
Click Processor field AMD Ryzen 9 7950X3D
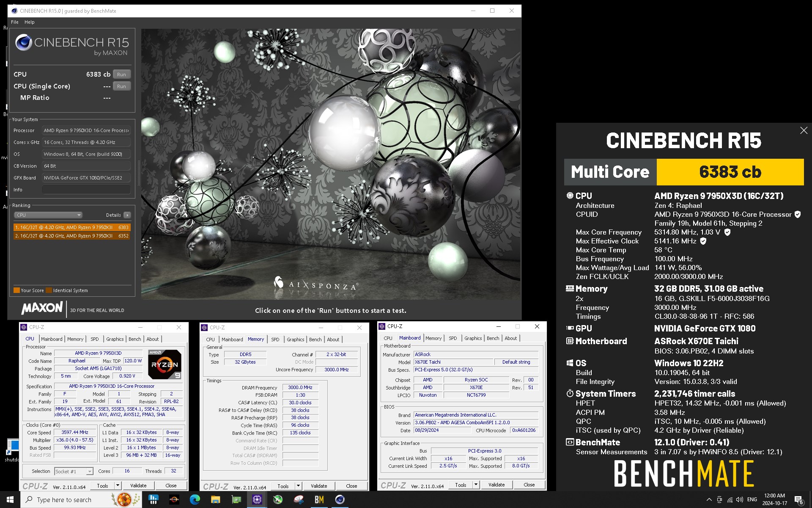[x=86, y=130]
